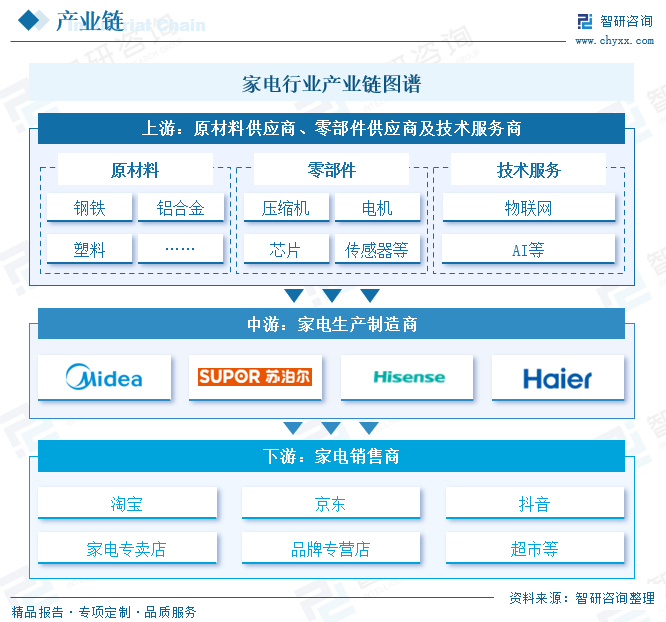Select the 品牌专营店 box
This screenshot has height=622, width=666.
[x=331, y=548]
